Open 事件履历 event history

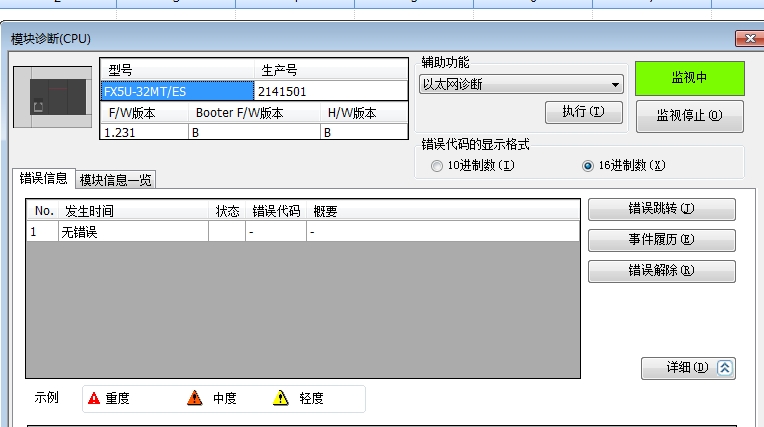[661, 240]
